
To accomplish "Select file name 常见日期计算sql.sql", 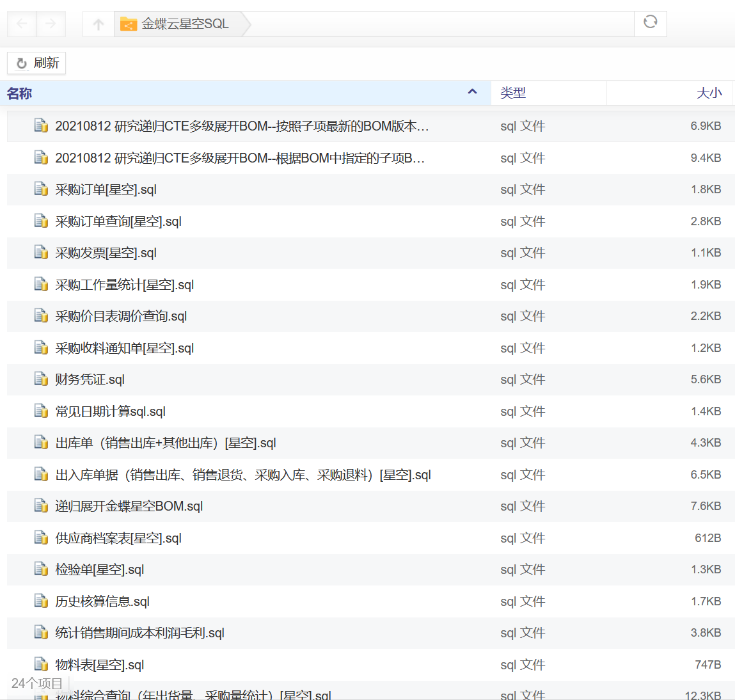I will pos(111,411).
